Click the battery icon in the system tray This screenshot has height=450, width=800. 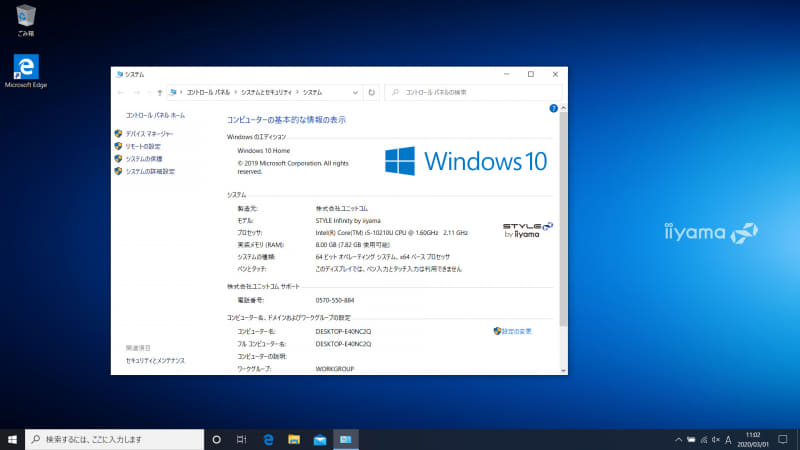[x=691, y=439]
